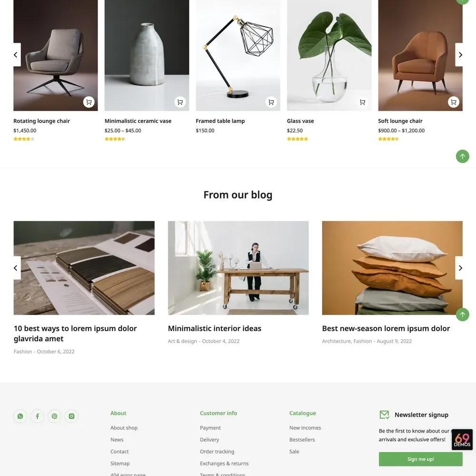Click the Sign me up! button
Image resolution: width=476 pixels, height=476 pixels.
[420, 459]
